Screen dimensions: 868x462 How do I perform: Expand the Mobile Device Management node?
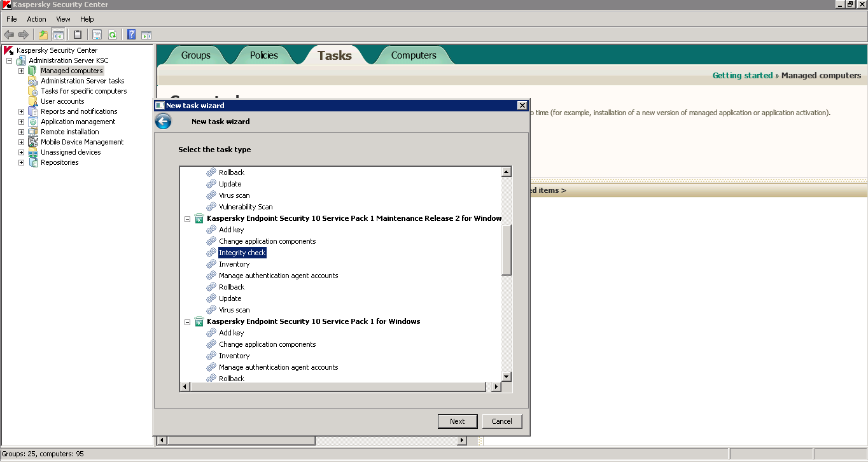tap(21, 142)
